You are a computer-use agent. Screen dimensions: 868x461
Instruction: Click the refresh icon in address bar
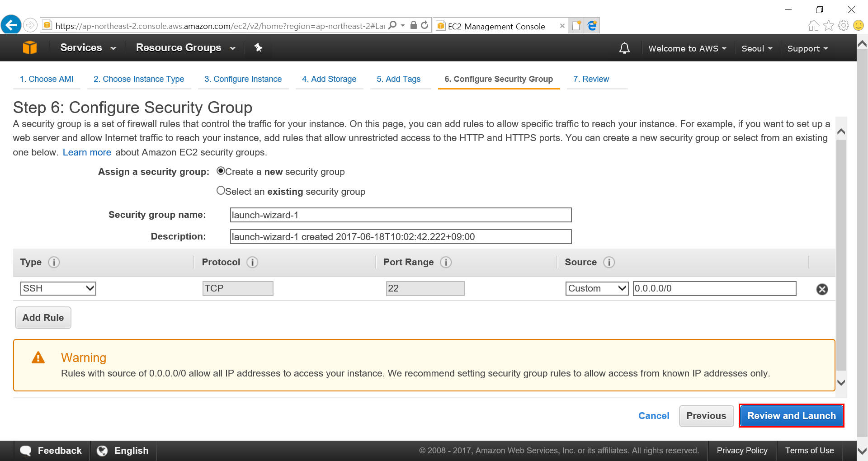(425, 25)
